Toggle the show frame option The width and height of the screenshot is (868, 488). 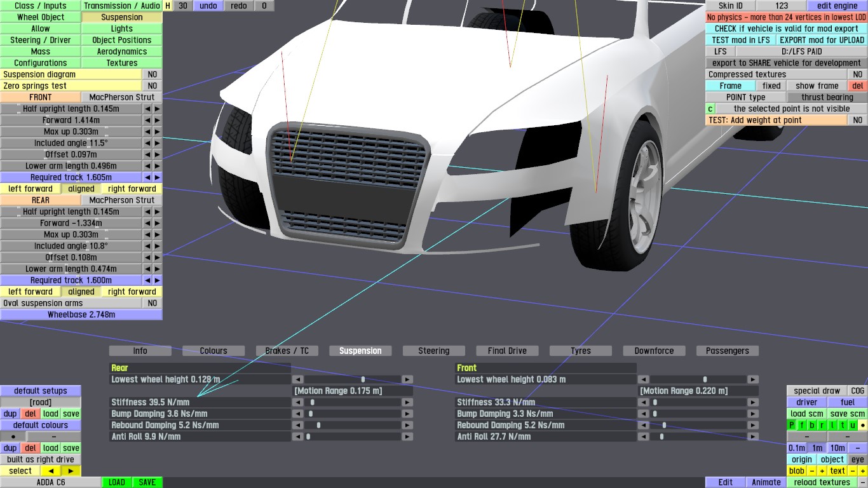tap(817, 86)
